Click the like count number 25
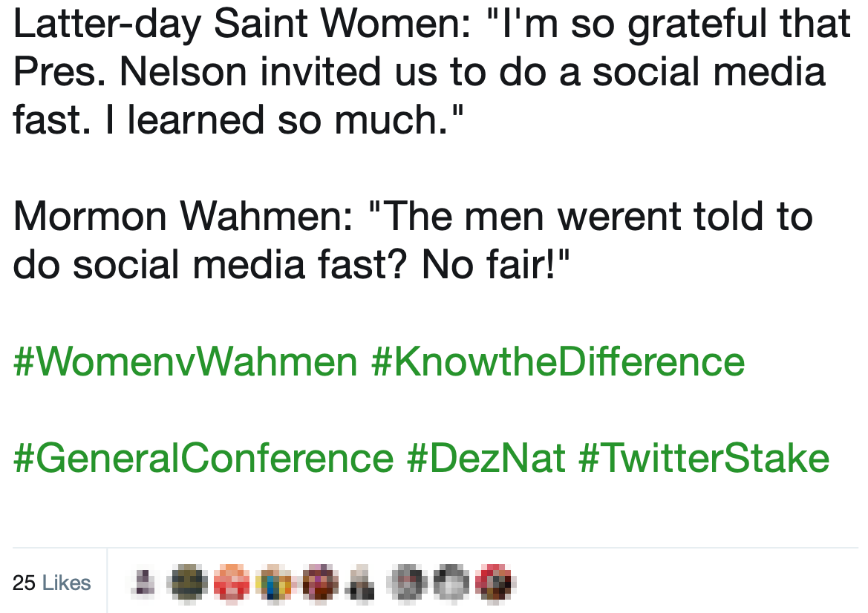The image size is (868, 613). 24,583
